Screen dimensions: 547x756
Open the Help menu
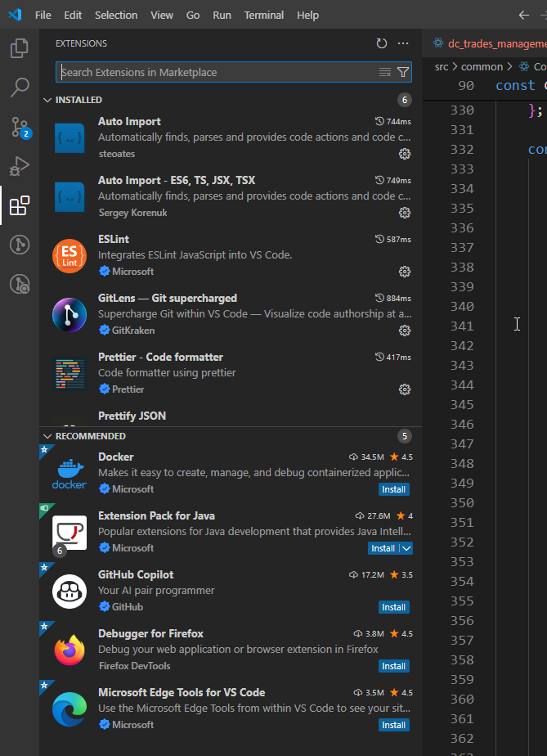(x=307, y=15)
